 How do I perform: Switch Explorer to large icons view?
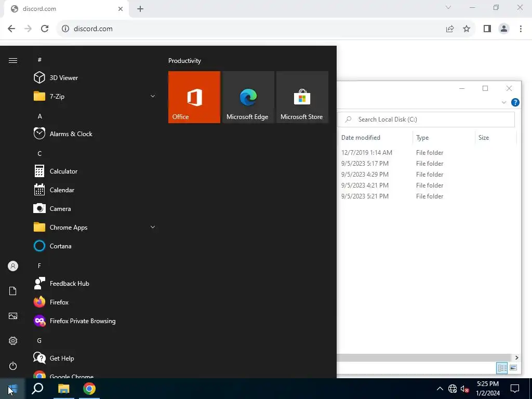pos(513,368)
